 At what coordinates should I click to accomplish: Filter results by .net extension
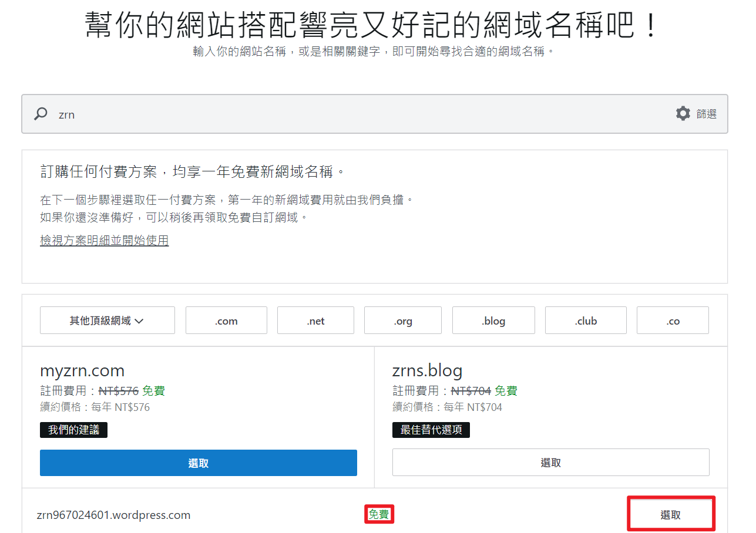tap(315, 321)
